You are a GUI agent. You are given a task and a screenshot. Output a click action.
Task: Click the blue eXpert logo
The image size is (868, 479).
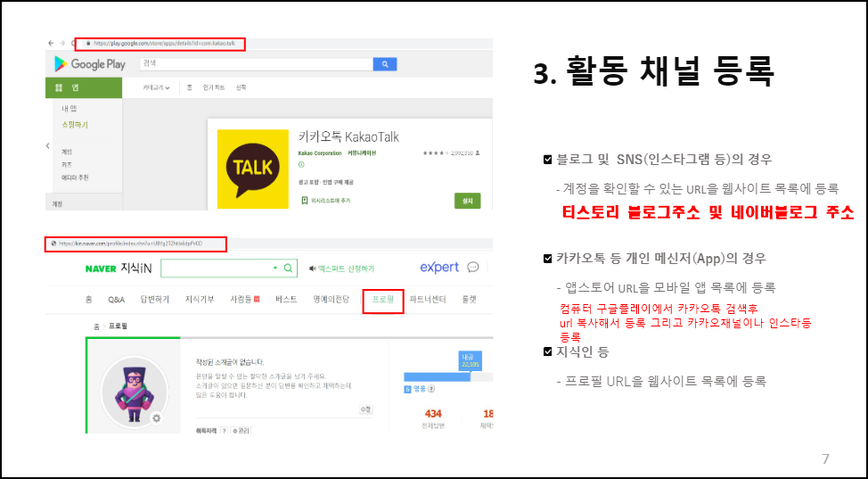439,268
